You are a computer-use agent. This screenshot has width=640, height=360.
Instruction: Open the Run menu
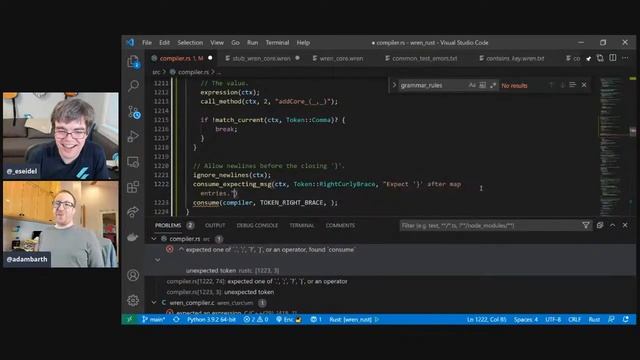(252, 42)
